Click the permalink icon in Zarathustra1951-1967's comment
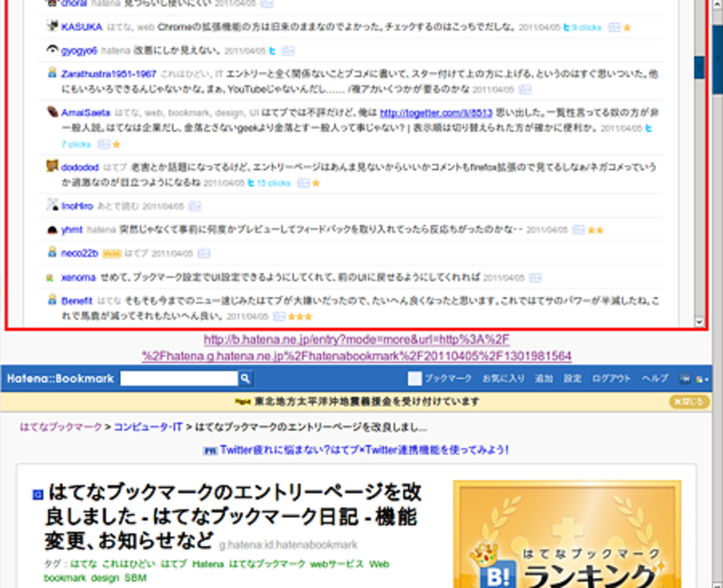This screenshot has height=588, width=723. tap(525, 90)
